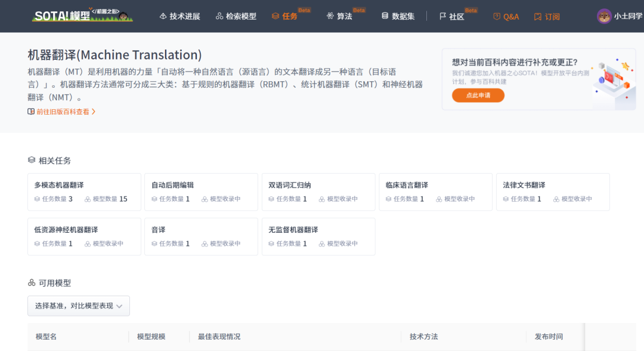
Task: Go to 社区 nav tab
Action: pos(451,17)
